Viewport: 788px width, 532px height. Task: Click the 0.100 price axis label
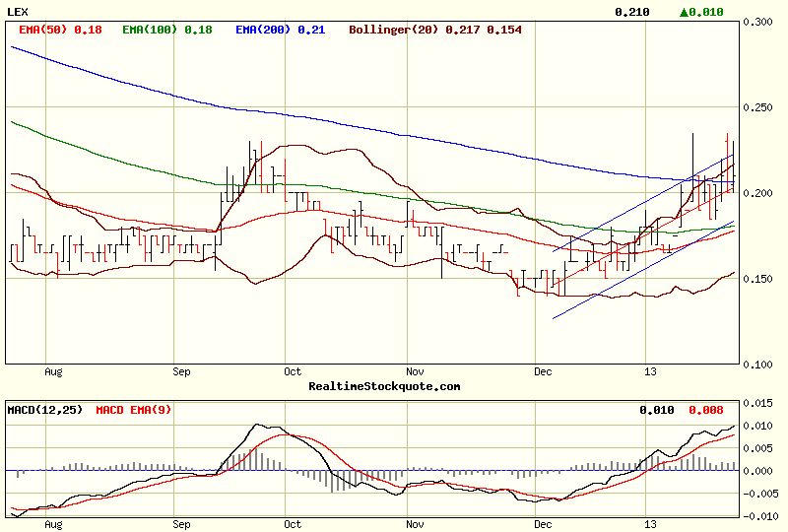coord(757,365)
